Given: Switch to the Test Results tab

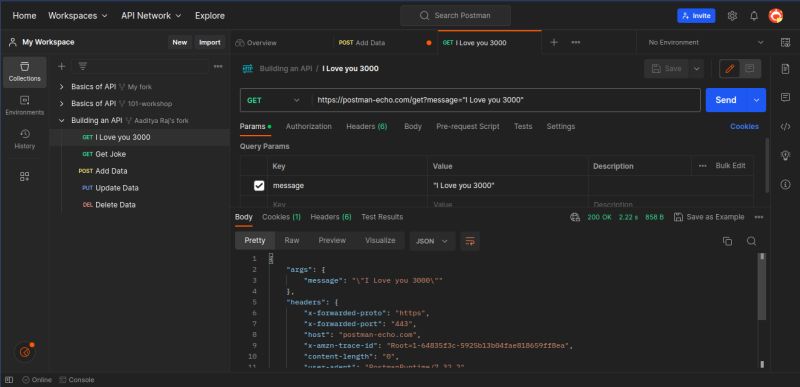Looking at the screenshot, I should 382,217.
